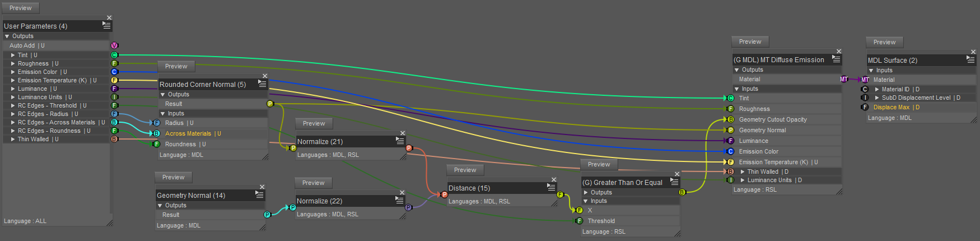Expand RC Edges - Threshold in User Parameters

point(13,105)
